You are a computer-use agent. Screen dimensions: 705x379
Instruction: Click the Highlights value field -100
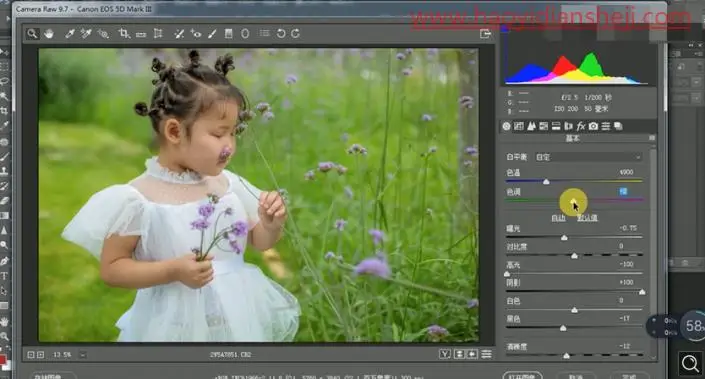coord(626,264)
